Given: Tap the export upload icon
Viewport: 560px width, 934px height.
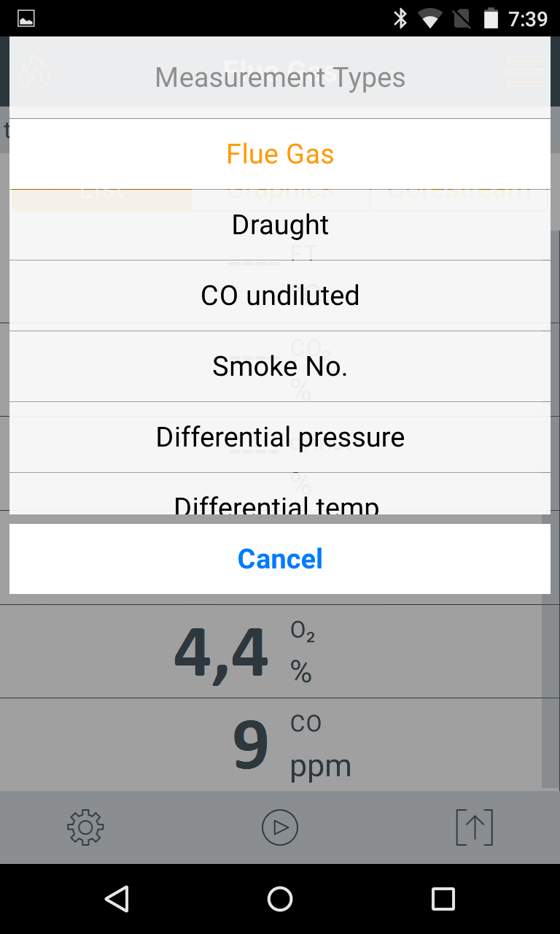Looking at the screenshot, I should [474, 827].
